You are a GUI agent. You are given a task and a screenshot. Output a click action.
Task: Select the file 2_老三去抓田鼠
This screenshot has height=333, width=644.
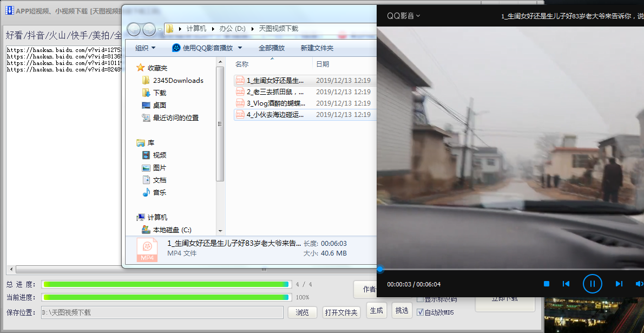[305, 92]
